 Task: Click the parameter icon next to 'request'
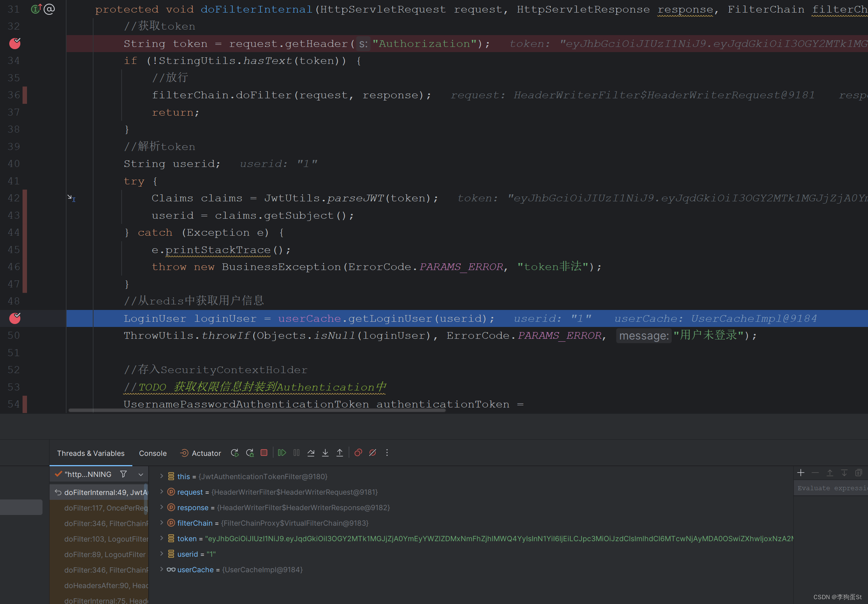point(171,492)
